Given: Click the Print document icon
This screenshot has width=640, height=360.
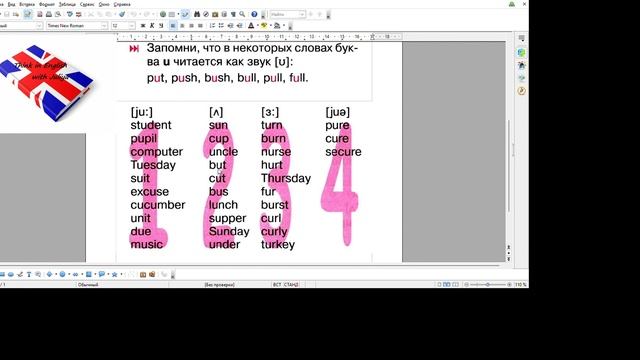Looking at the screenshot, I should tap(49, 14).
